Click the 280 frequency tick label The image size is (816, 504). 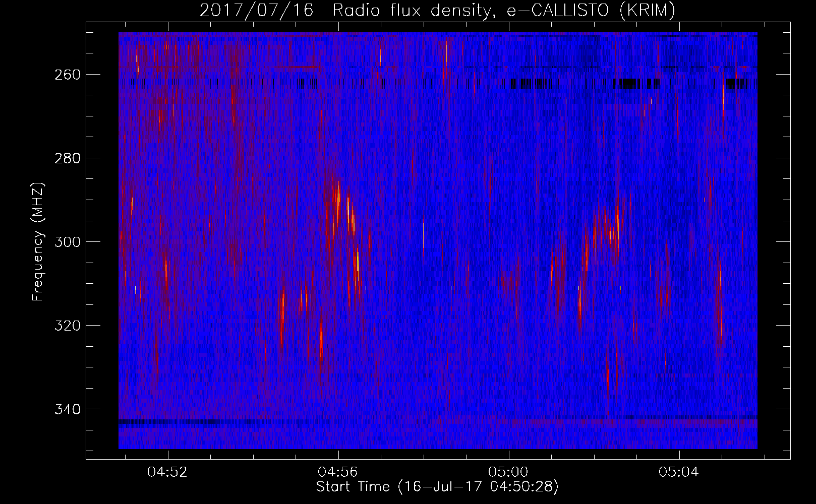(x=67, y=158)
